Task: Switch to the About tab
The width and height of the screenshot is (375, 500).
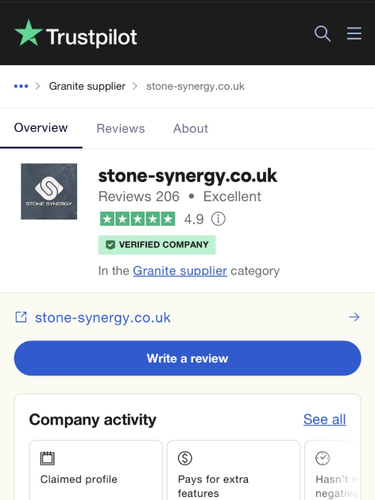Action: point(190,128)
